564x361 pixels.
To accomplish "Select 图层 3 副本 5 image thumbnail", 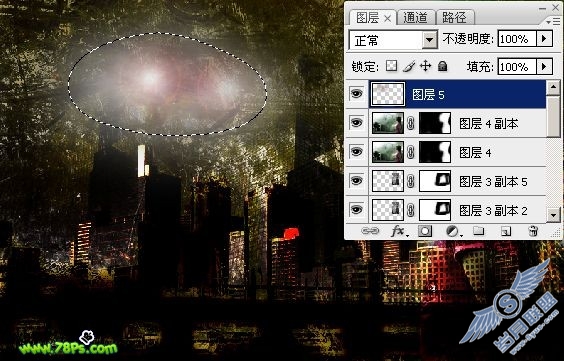I will point(388,181).
